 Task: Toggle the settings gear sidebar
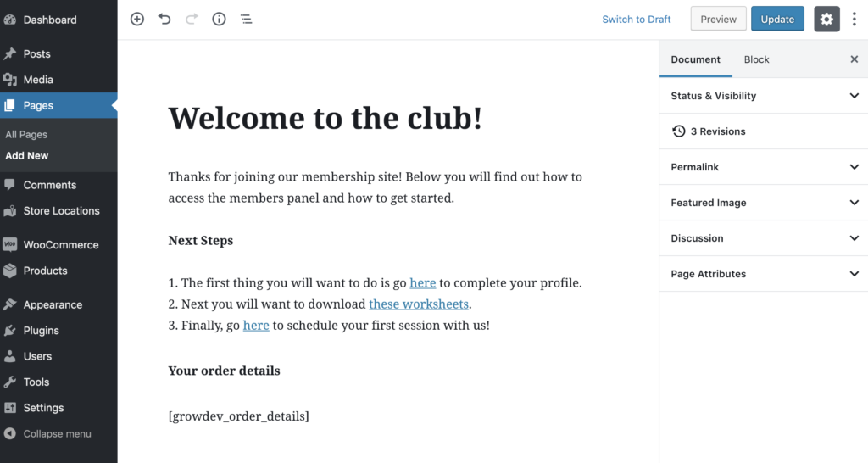click(x=826, y=20)
